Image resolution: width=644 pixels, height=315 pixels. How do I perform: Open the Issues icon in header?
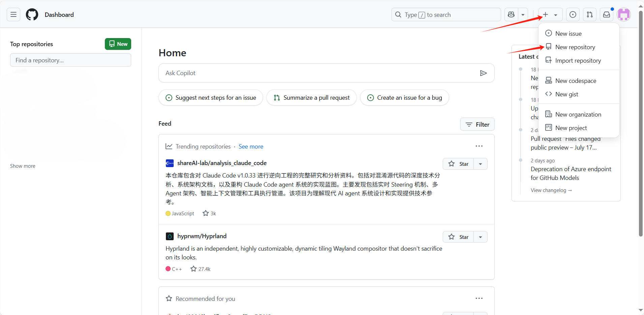pos(573,14)
